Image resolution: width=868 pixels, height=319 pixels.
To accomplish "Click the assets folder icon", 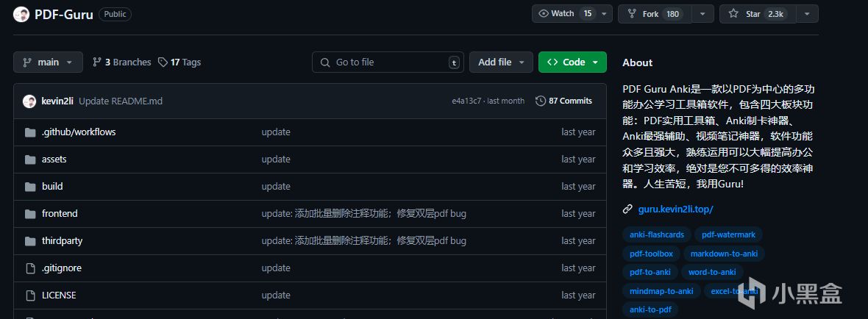I will pyautogui.click(x=30, y=159).
